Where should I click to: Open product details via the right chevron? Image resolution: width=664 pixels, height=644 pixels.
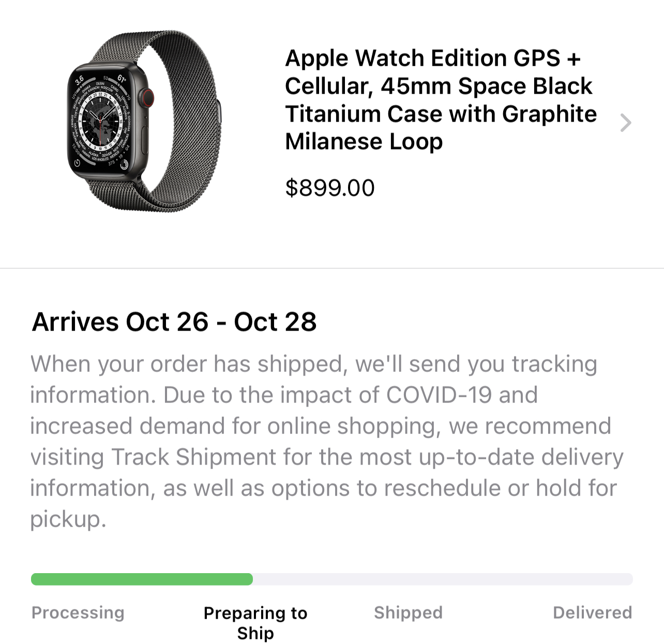pyautogui.click(x=626, y=123)
